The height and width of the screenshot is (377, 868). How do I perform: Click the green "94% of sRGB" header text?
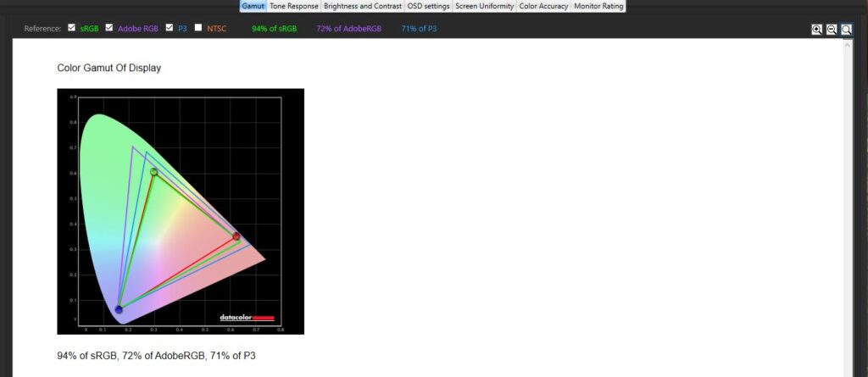(275, 29)
